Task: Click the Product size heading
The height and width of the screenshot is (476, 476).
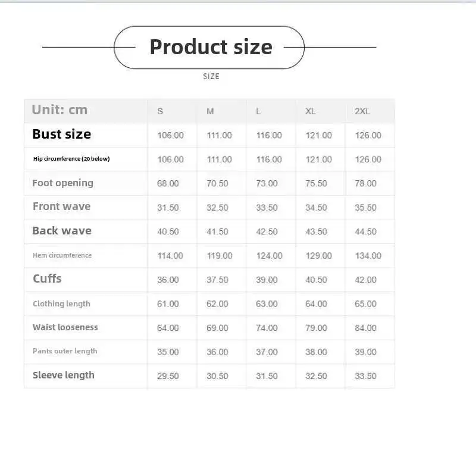Action: (211, 47)
